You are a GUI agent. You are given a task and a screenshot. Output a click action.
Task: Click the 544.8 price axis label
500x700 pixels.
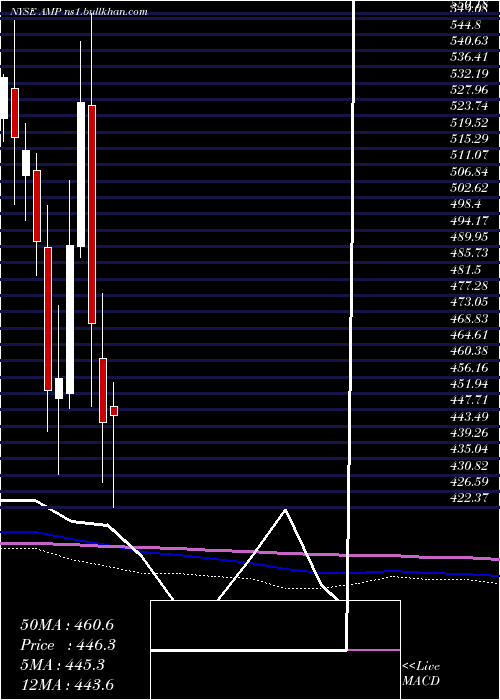pyautogui.click(x=465, y=25)
